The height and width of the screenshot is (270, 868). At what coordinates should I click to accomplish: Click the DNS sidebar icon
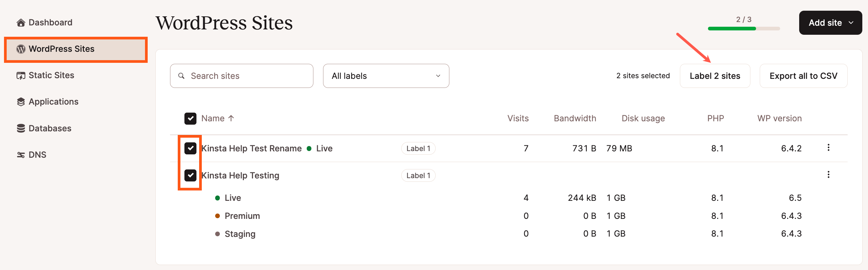21,155
